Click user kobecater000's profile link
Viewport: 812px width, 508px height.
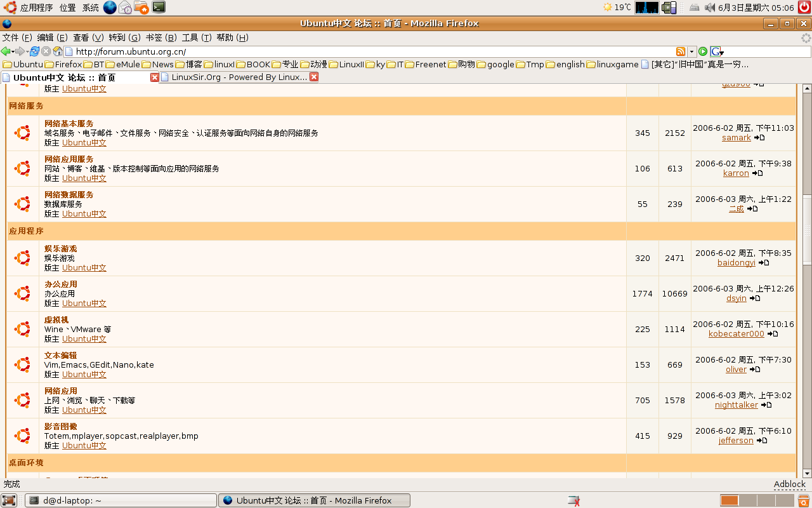(736, 334)
